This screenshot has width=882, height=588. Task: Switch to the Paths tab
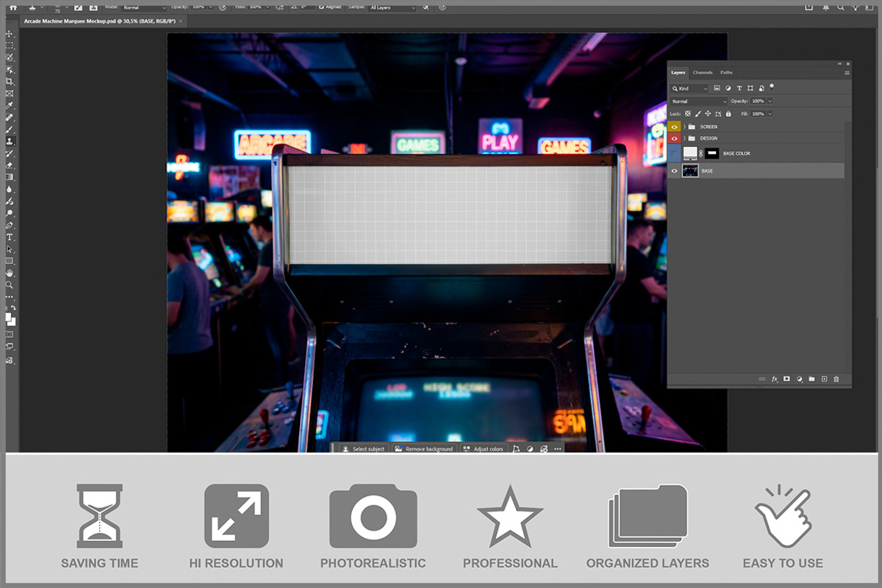point(726,73)
